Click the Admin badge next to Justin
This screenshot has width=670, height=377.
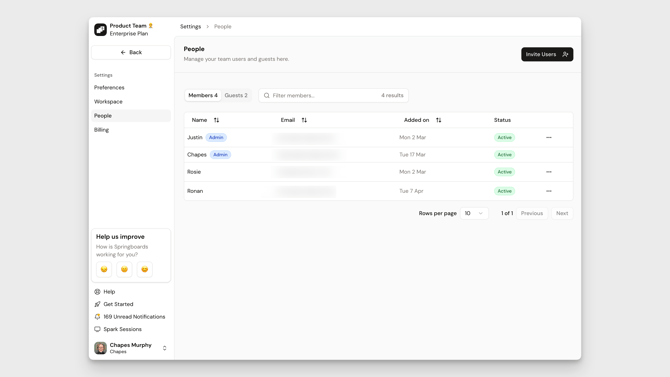click(216, 137)
